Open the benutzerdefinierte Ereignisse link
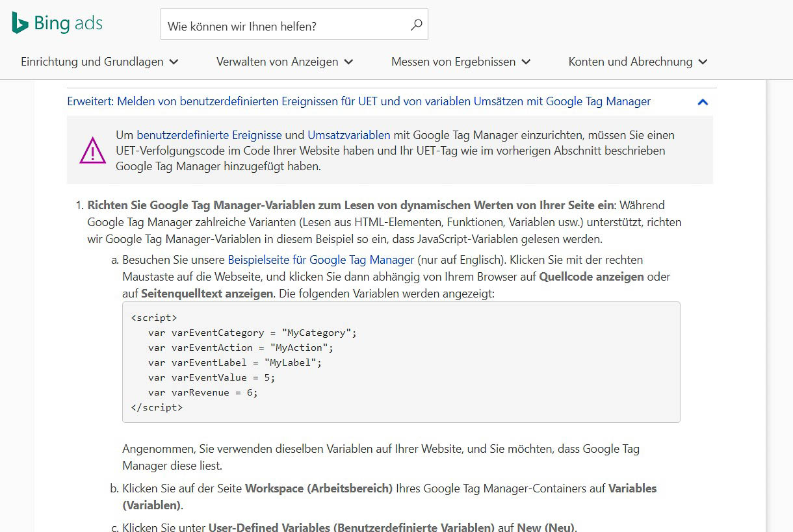This screenshot has height=532, width=793. (209, 135)
